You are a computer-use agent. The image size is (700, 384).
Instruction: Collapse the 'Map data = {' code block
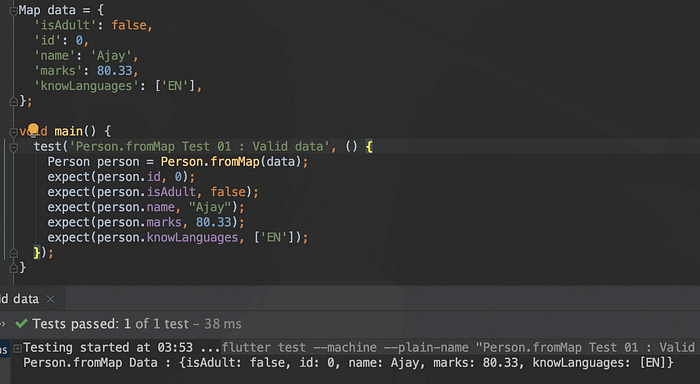click(x=13, y=11)
